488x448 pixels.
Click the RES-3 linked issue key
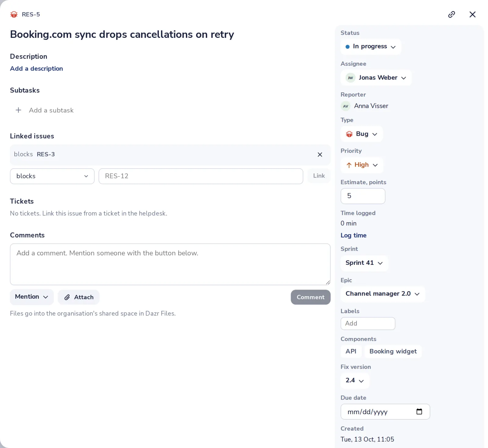[46, 154]
